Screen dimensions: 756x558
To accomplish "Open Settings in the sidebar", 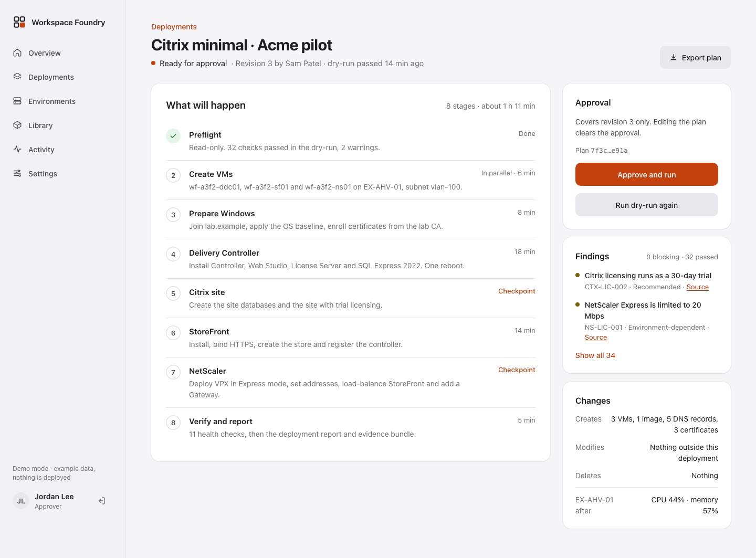I will [63, 173].
